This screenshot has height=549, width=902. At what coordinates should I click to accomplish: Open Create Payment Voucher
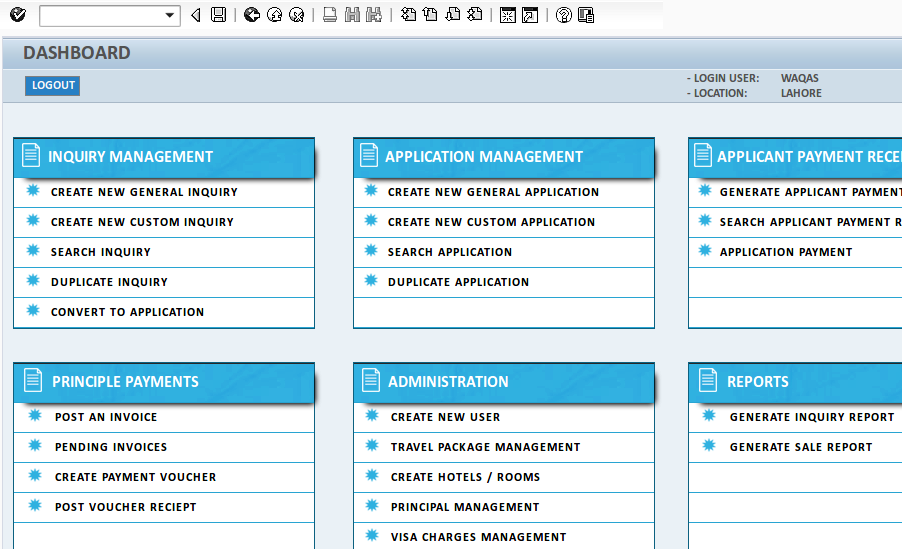pos(135,477)
